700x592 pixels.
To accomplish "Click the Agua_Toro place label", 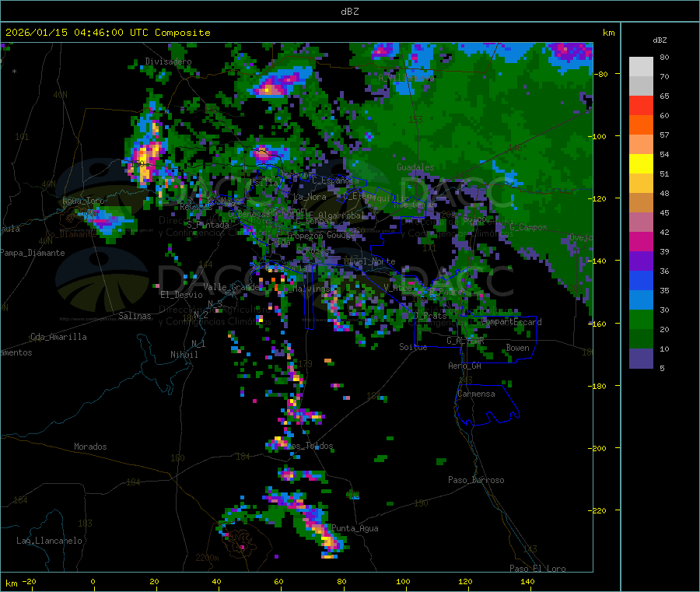I will point(83,201).
